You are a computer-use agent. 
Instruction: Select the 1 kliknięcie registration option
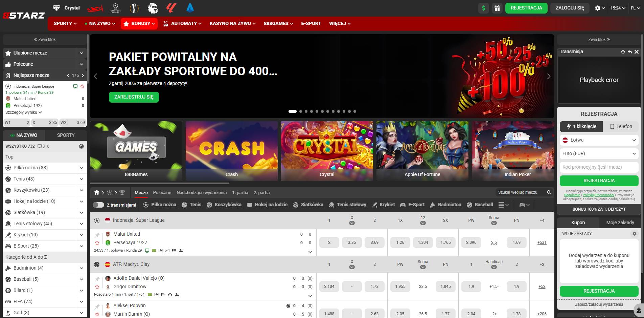click(582, 126)
